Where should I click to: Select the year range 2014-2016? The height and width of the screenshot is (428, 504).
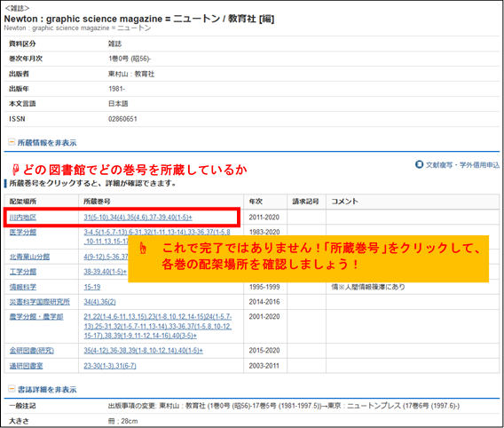click(264, 302)
